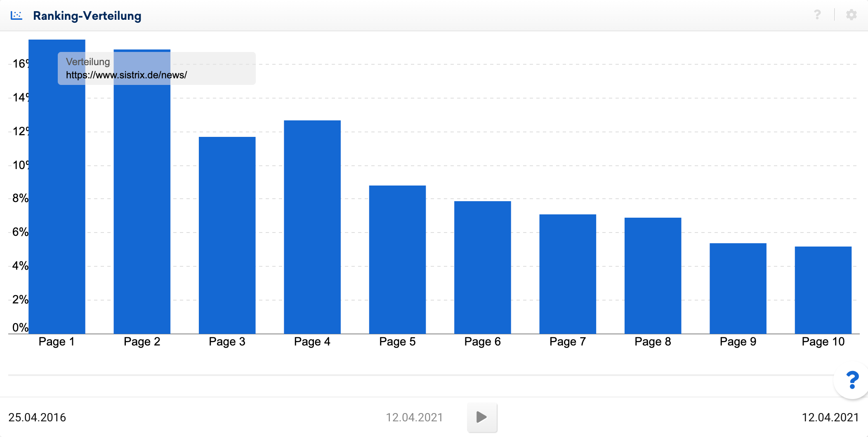868x437 pixels.
Task: Click the Page 9 axis label
Action: (x=738, y=342)
